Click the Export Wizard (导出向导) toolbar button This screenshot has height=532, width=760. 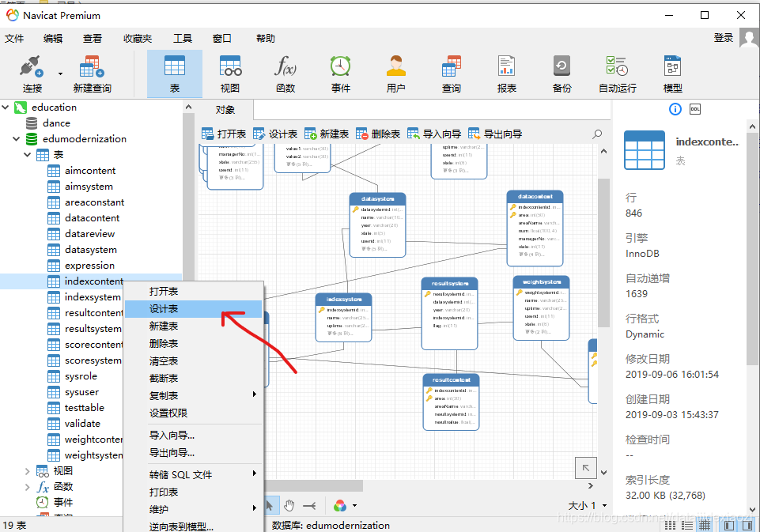[495, 134]
